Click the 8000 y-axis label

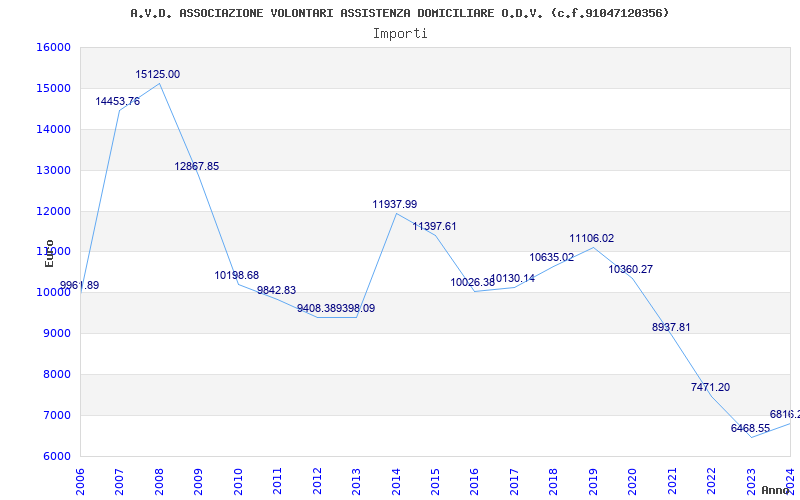click(56, 374)
